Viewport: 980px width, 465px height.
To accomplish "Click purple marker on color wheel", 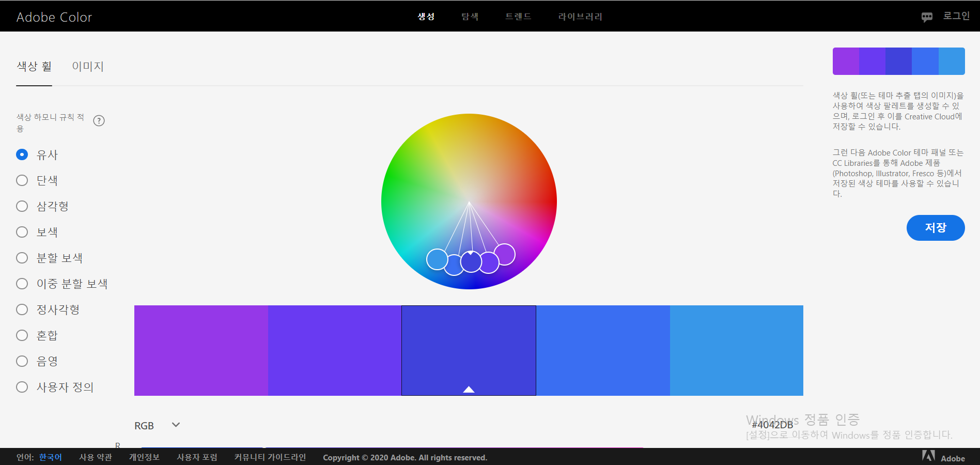I will 505,254.
